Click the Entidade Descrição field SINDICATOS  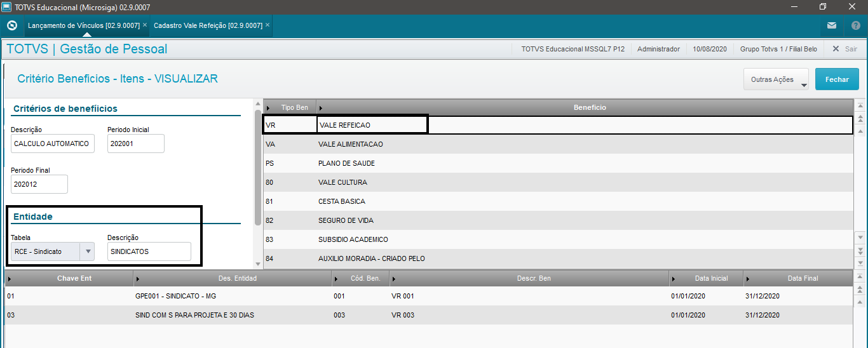click(x=149, y=251)
